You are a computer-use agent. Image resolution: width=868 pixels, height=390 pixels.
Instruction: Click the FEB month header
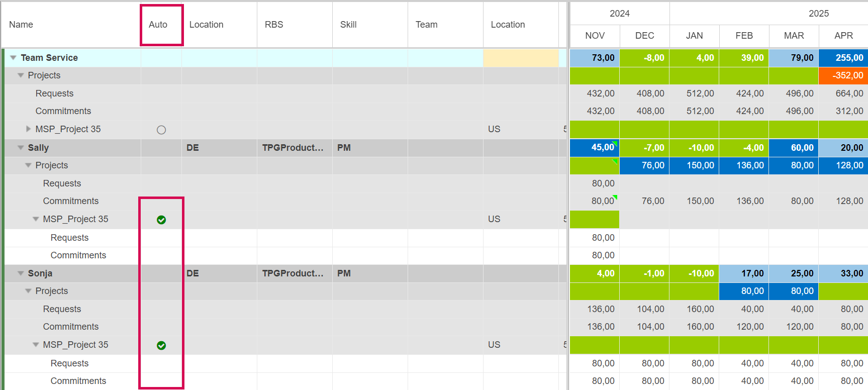[744, 36]
